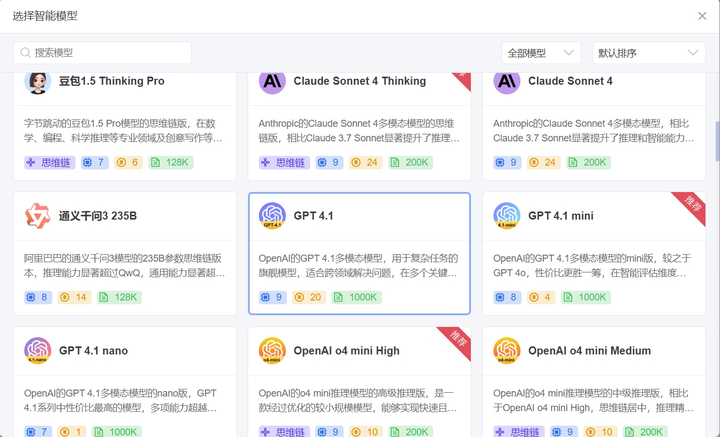
Task: Click the 推荐 ribbon on OpenAI o4 mini High
Action: (x=458, y=340)
